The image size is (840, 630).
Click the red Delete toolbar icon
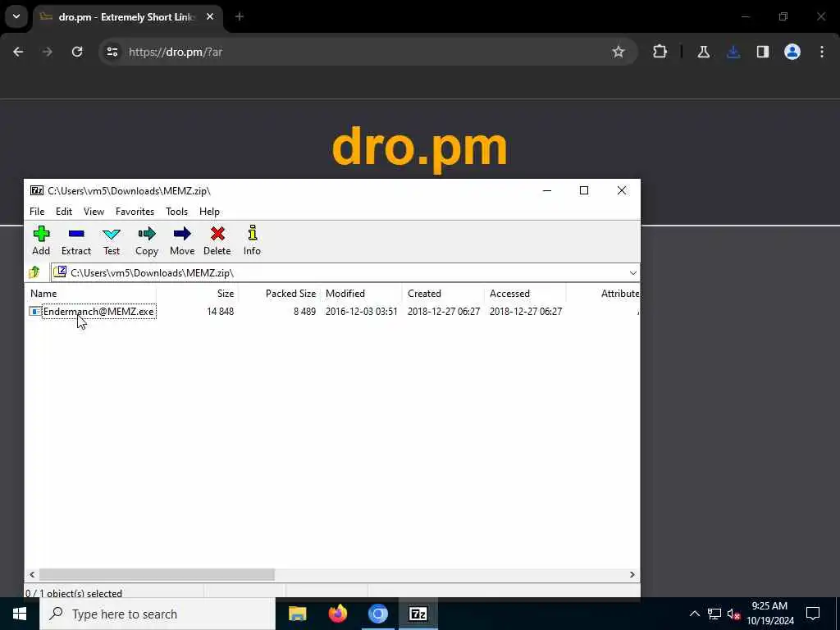tap(217, 240)
